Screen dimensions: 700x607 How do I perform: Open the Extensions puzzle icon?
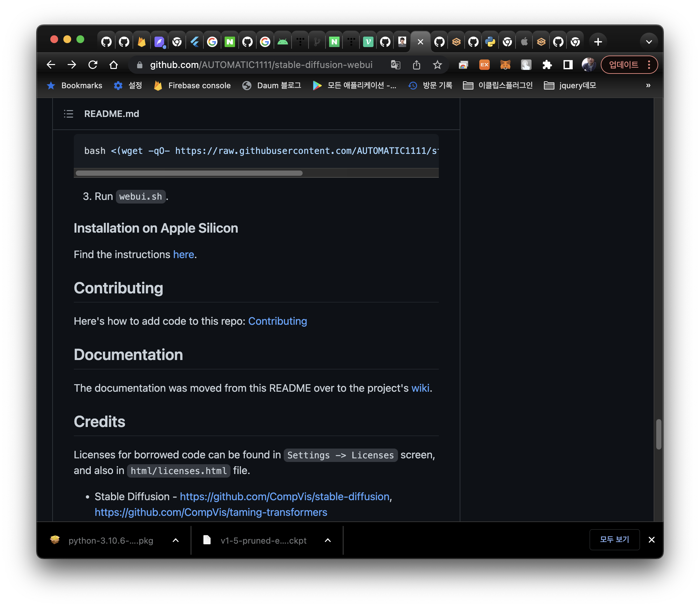tap(547, 65)
